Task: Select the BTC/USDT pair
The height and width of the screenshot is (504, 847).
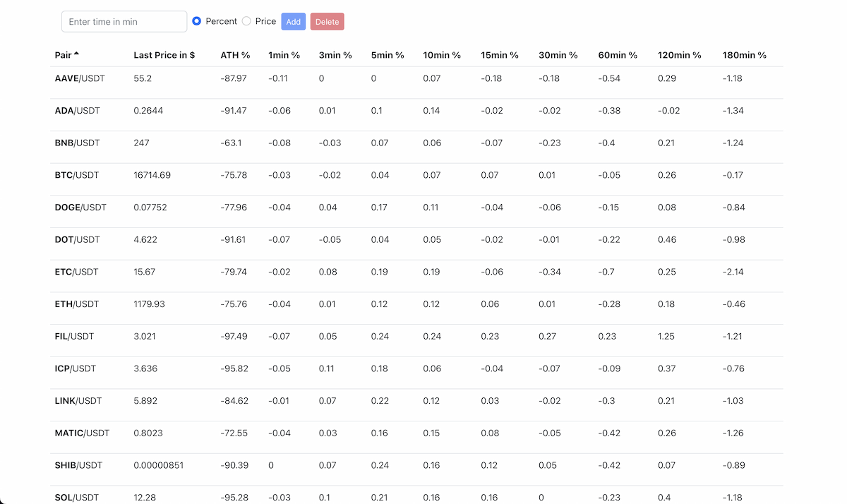Action: pos(77,175)
